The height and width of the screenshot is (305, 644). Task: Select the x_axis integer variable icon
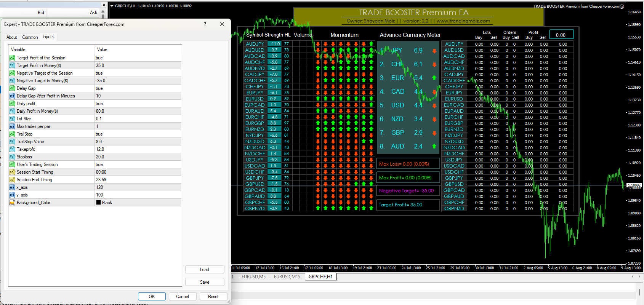point(12,187)
